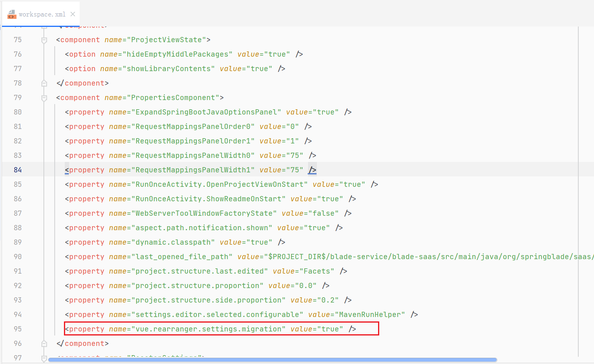Place cursor on "ProjectViewState" name value
Screen dimensions: 594x364
coord(166,40)
